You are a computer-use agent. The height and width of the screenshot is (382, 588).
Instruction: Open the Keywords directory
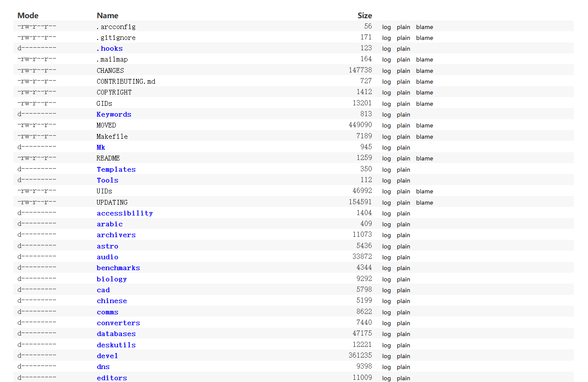coord(114,114)
